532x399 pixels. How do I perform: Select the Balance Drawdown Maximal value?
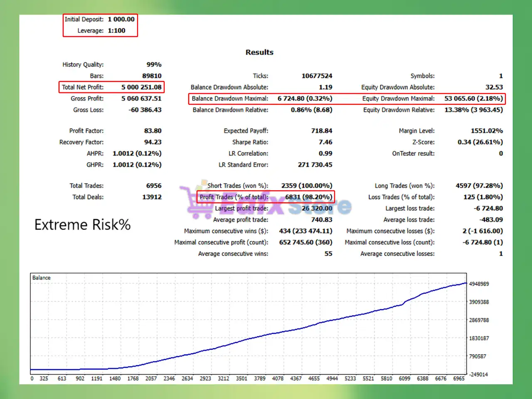pyautogui.click(x=305, y=99)
